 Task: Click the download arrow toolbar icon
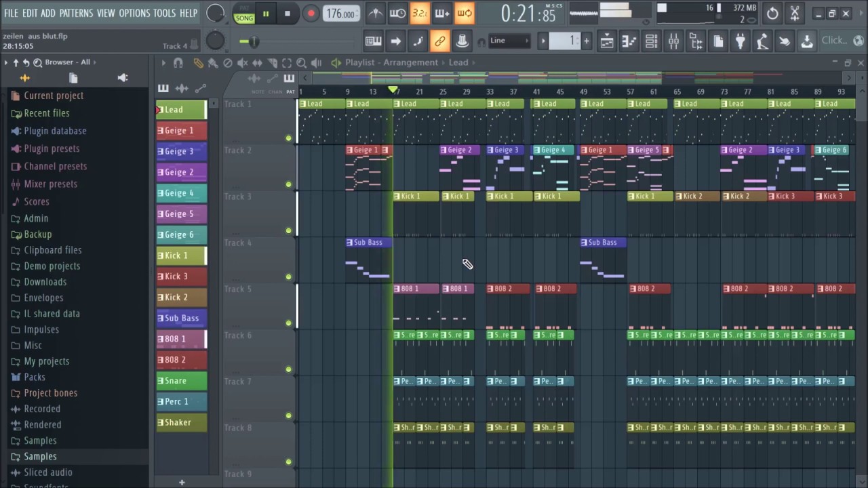pos(807,41)
